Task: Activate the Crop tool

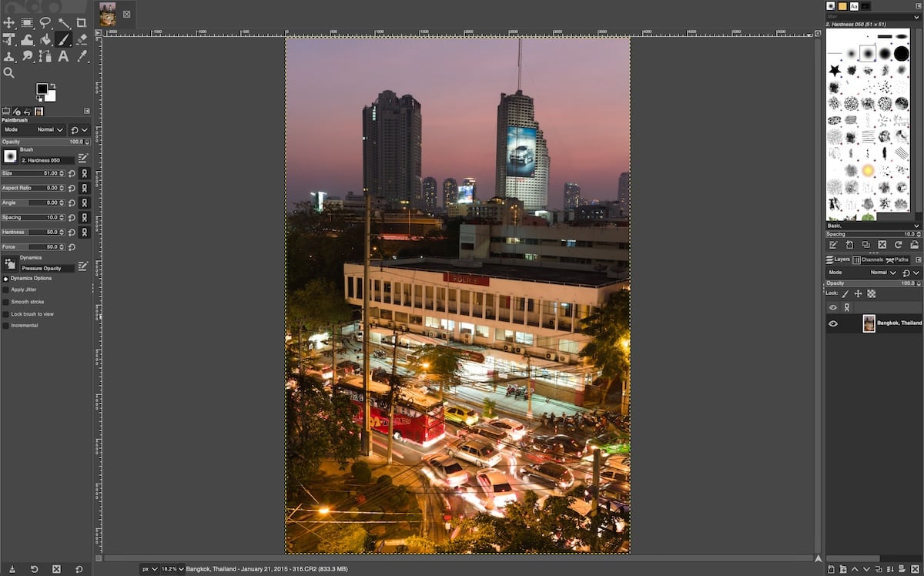Action: tap(82, 23)
